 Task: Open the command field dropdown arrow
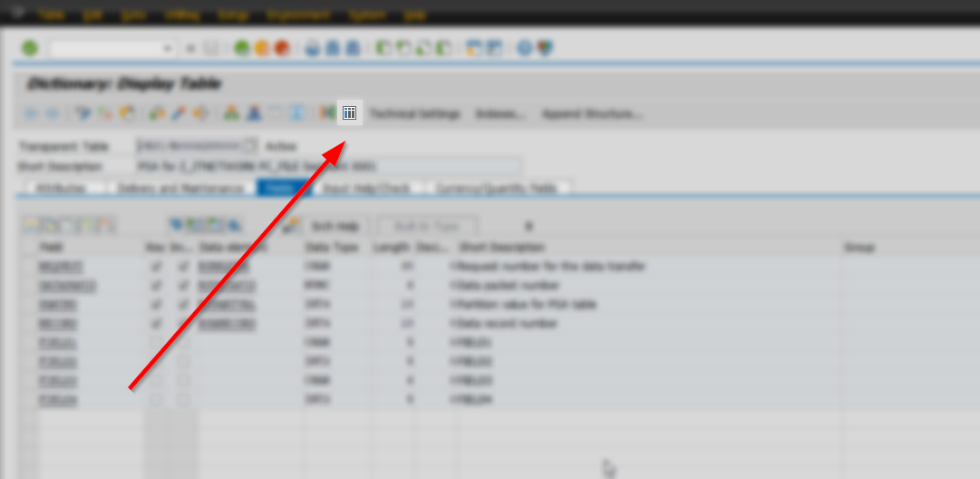[x=167, y=48]
